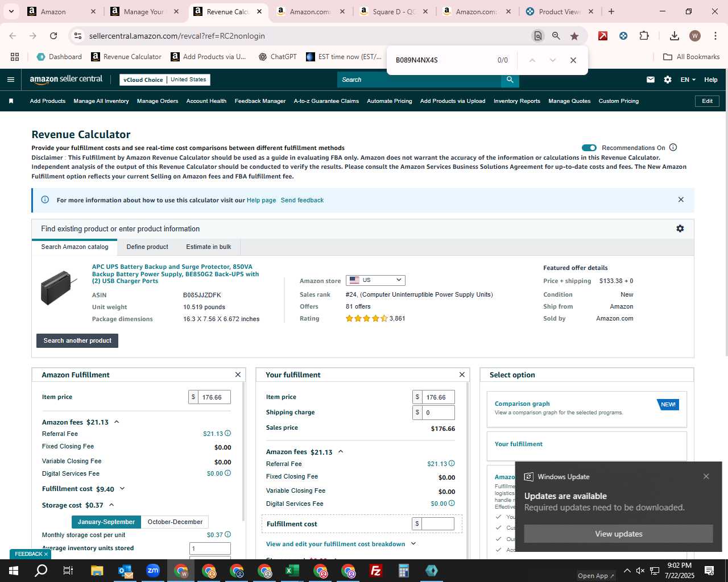Image resolution: width=728 pixels, height=582 pixels.
Task: Show hidden system tray icons
Action: pyautogui.click(x=627, y=571)
